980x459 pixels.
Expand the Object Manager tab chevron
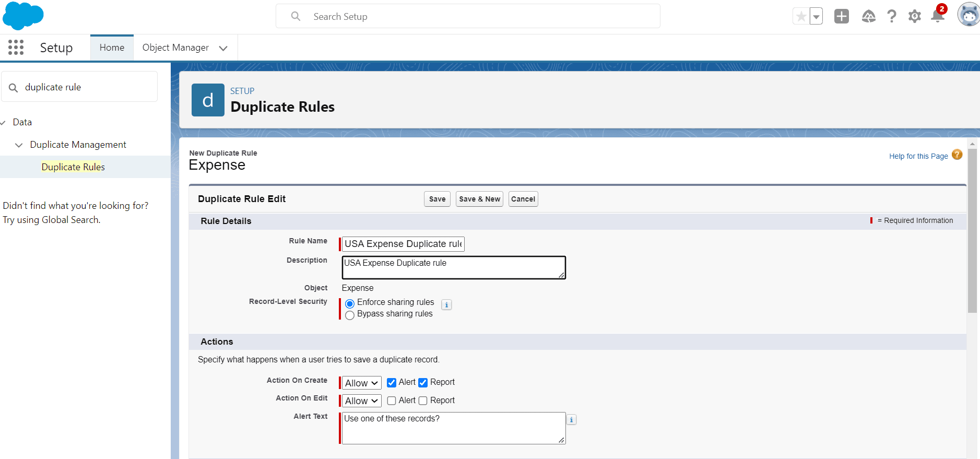(223, 48)
